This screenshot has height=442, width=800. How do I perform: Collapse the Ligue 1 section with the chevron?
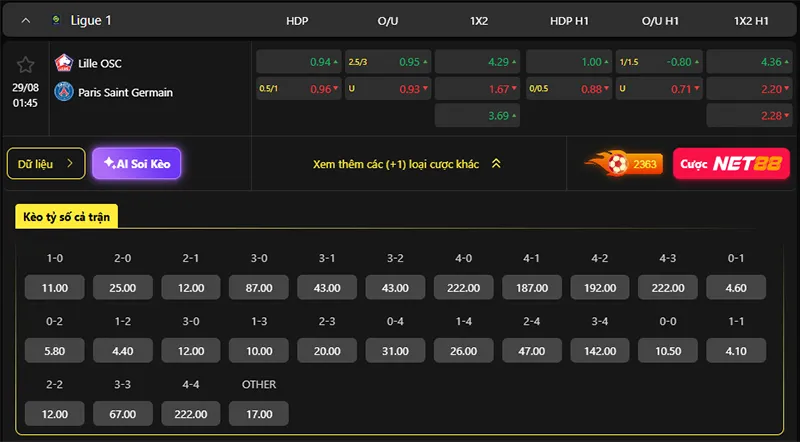point(26,20)
